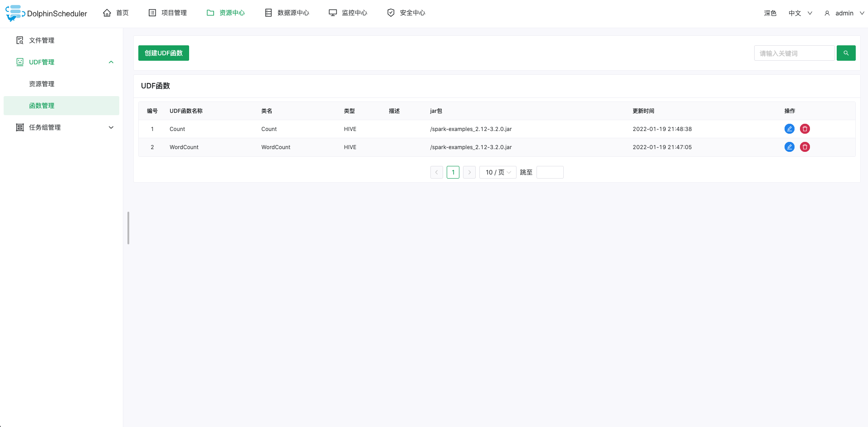
Task: Click the UDF管理 sidebar icon
Action: 20,62
